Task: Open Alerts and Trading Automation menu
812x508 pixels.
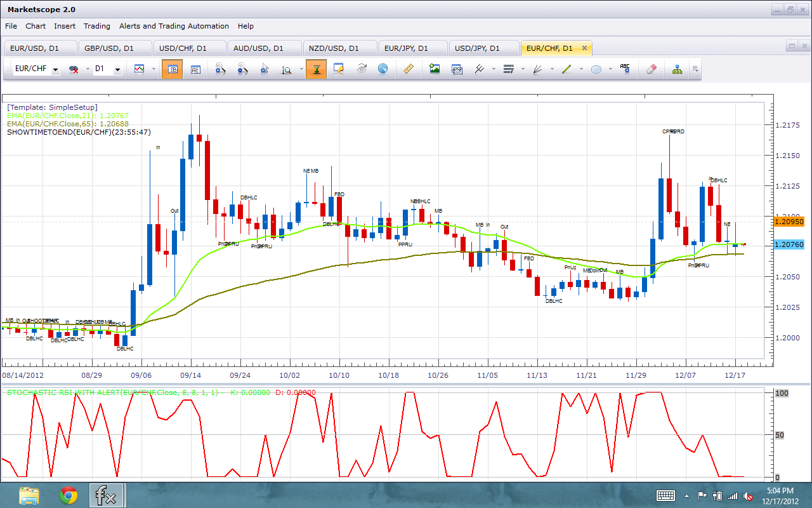Action: [x=173, y=26]
